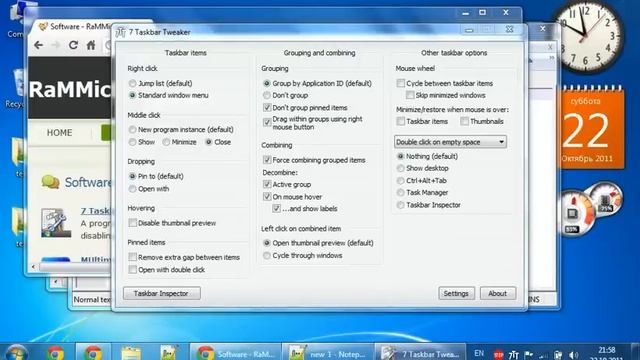The width and height of the screenshot is (640, 360).
Task: Click the Taskbar Inspector button
Action: tap(162, 293)
